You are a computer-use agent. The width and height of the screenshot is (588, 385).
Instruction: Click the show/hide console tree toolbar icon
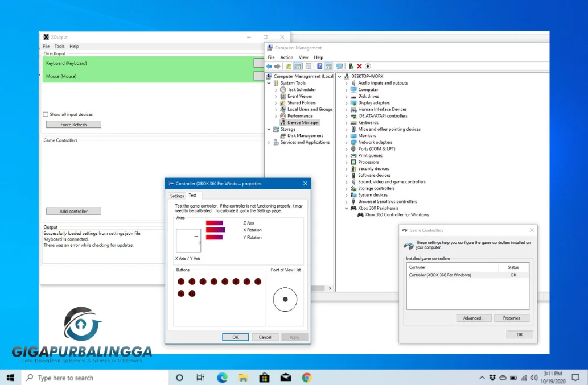pyautogui.click(x=298, y=66)
